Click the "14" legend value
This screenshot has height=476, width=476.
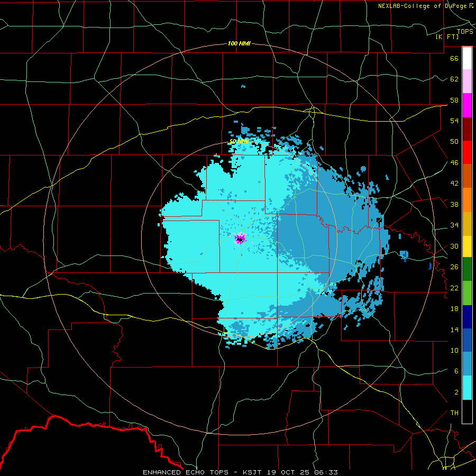tap(454, 329)
